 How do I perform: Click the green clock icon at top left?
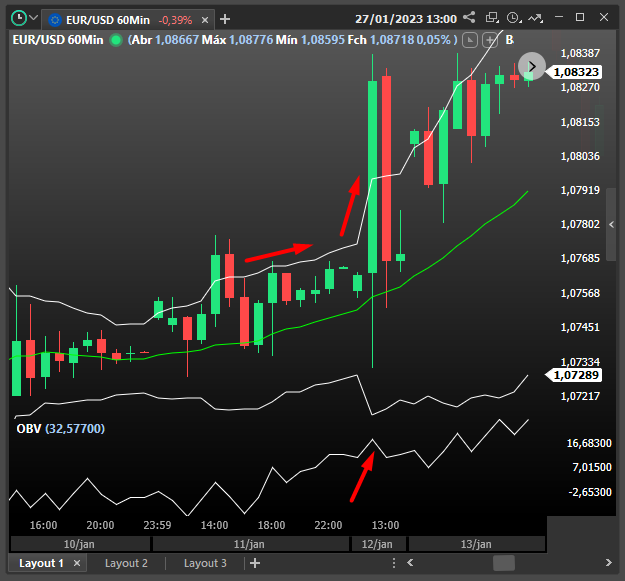point(19,18)
